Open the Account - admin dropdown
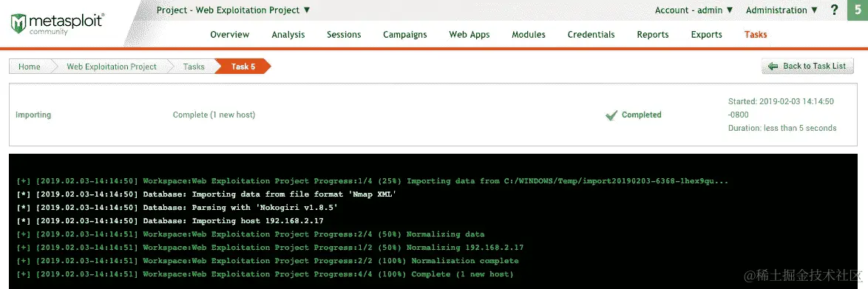 pos(694,10)
